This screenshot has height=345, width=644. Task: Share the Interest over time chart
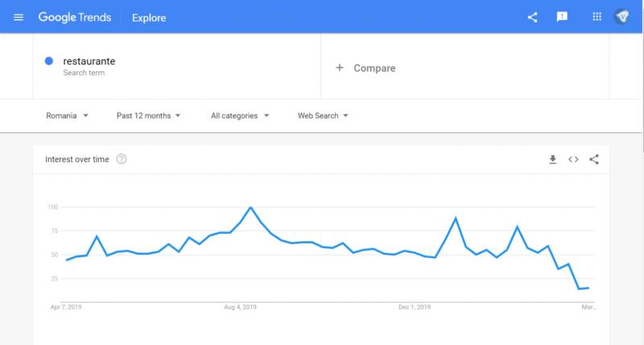[594, 160]
